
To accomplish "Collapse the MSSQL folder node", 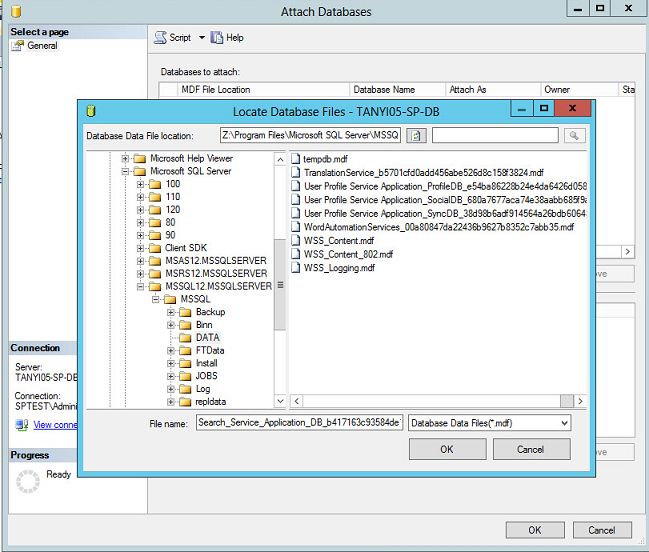I will click(x=156, y=299).
